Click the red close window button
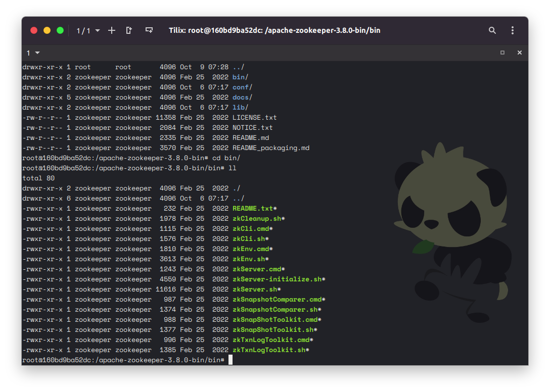 [34, 30]
